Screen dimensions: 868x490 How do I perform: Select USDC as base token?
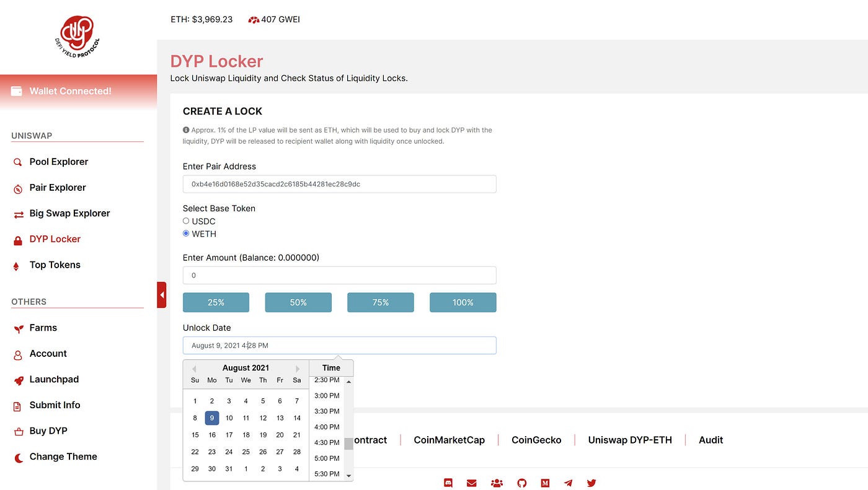[x=186, y=221]
